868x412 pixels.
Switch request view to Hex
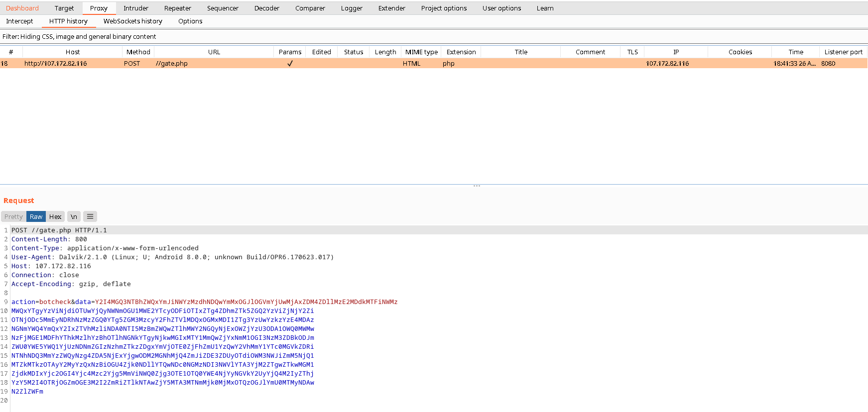click(x=55, y=216)
